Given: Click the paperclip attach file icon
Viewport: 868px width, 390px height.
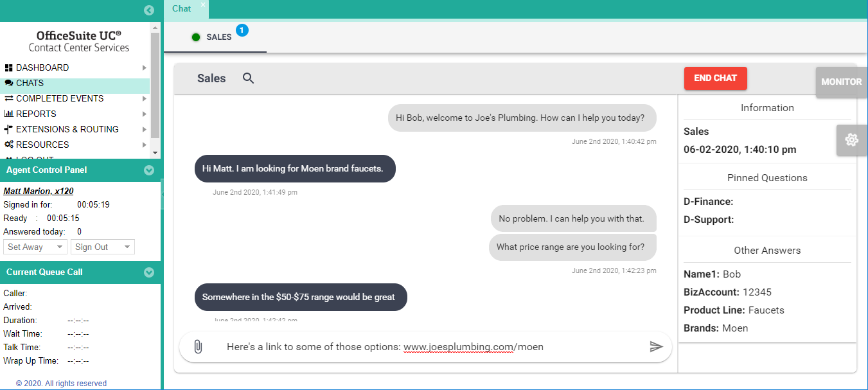Looking at the screenshot, I should click(198, 347).
